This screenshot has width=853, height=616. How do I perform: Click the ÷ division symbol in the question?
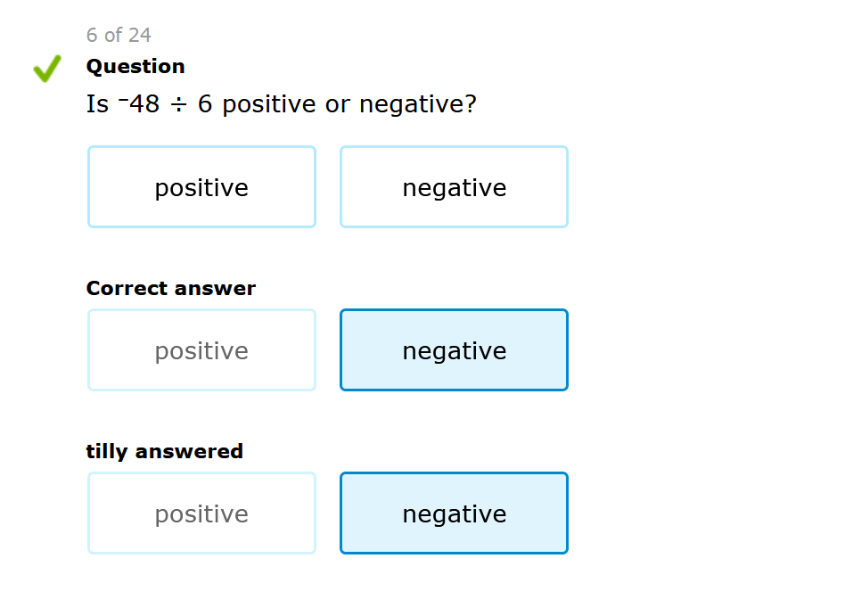(x=178, y=105)
